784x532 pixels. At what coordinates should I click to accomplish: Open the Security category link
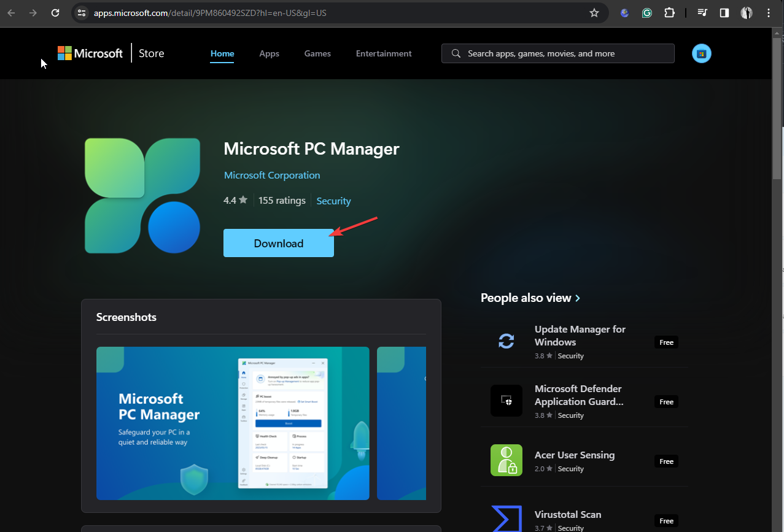click(x=333, y=201)
